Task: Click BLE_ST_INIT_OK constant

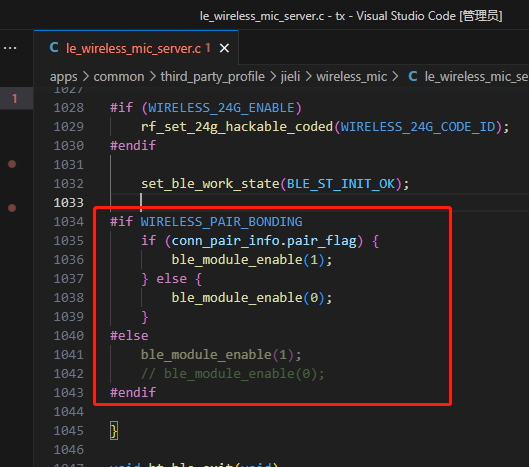Action: pos(341,184)
